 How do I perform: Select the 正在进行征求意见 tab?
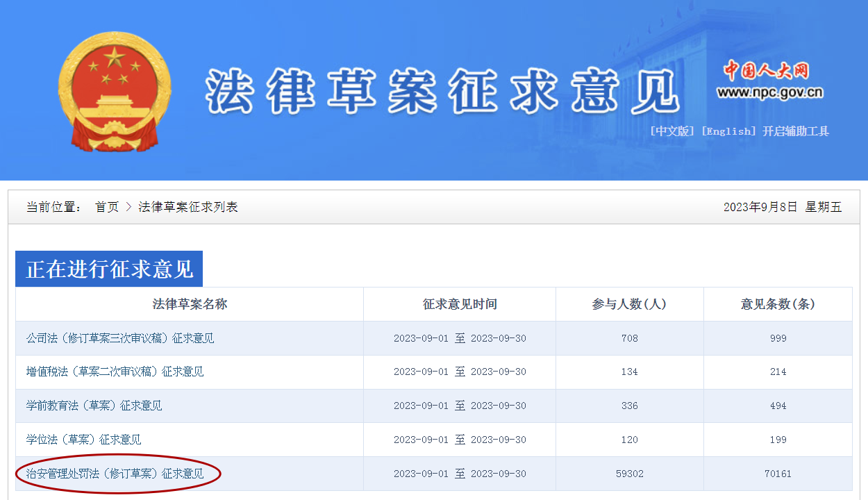109,269
